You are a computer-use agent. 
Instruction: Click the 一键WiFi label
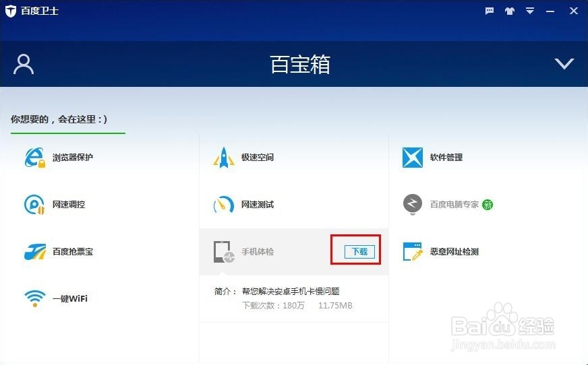pos(69,298)
